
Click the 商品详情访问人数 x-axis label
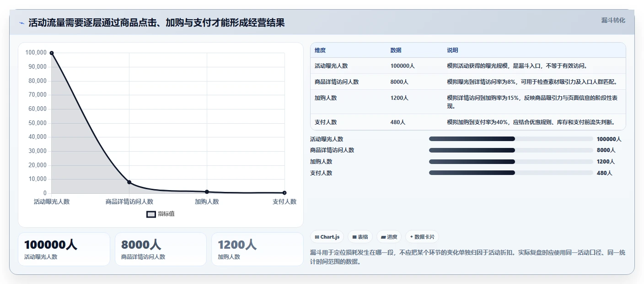(129, 202)
